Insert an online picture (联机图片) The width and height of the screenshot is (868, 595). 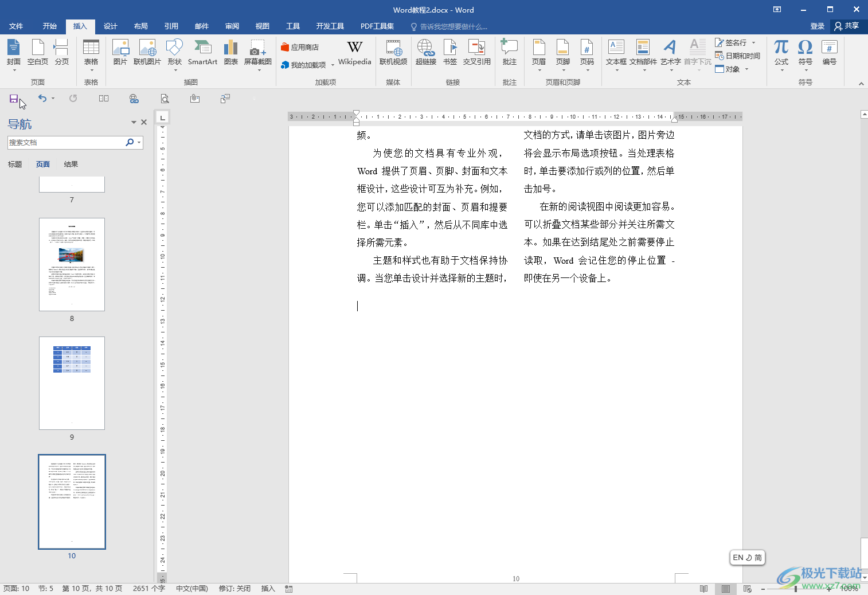coord(147,53)
